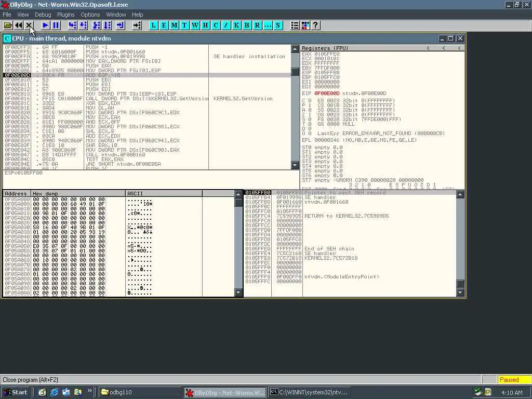This screenshot has height=399, width=532.
Task: Select the CALL KERNEL32.GetVersion instruction line
Action: click(x=147, y=98)
